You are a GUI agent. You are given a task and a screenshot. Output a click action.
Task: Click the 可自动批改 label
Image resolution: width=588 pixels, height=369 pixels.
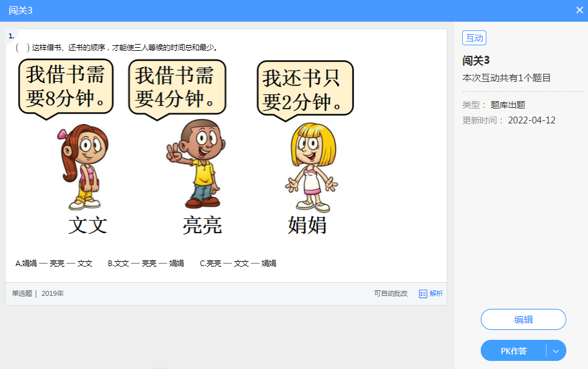point(390,294)
